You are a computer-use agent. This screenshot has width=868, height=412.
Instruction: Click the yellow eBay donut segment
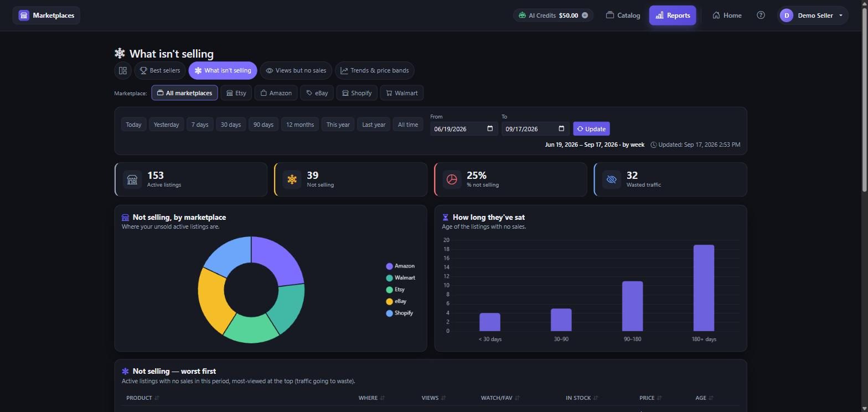pos(211,299)
